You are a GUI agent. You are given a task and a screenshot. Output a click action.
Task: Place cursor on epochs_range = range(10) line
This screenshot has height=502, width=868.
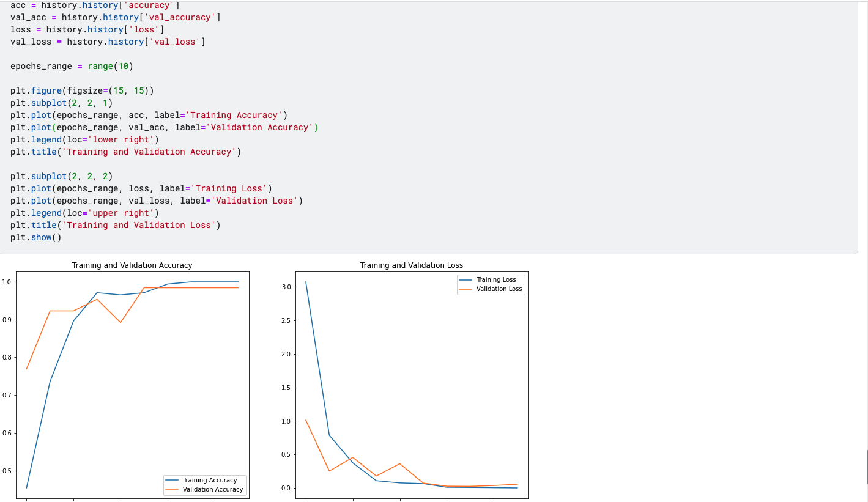72,66
